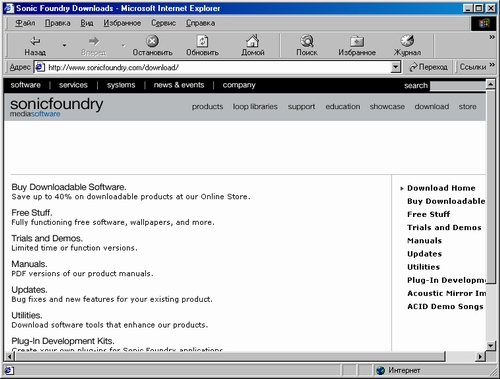Open the support section link
Viewport: 500px width, 379px height.
[x=301, y=107]
